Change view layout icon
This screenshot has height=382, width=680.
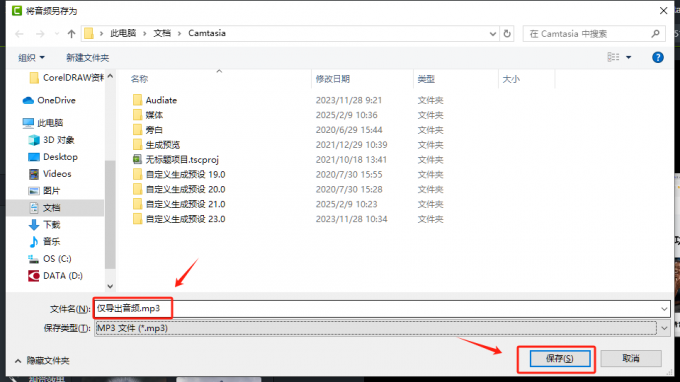click(x=613, y=57)
